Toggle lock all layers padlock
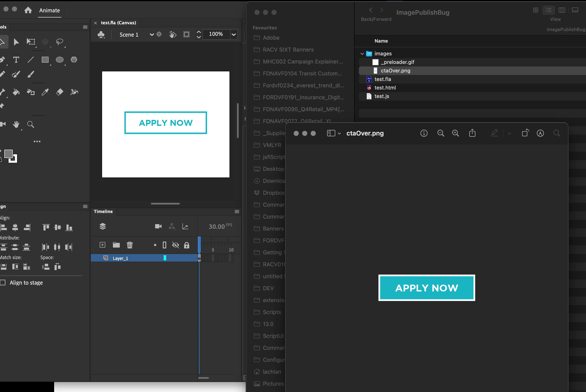Viewport: 586px width, 392px height. (x=186, y=245)
